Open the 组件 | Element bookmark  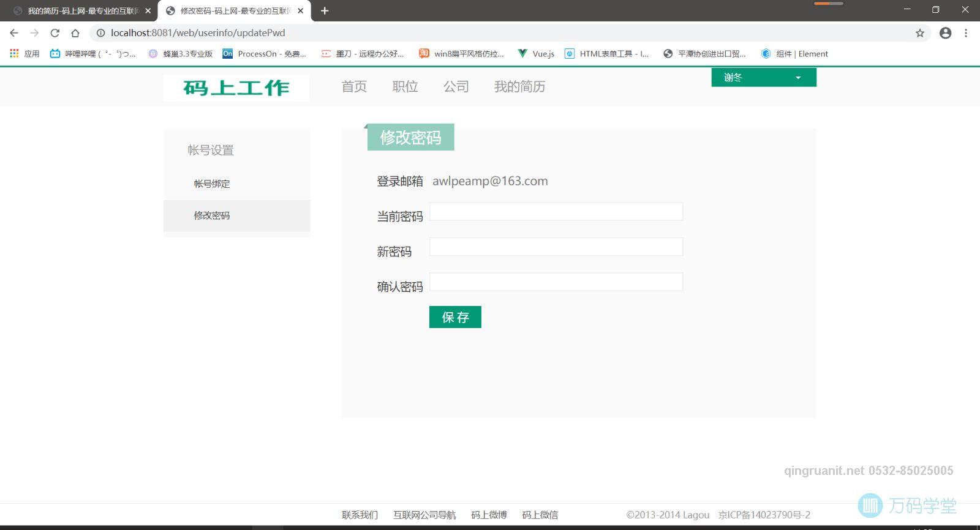click(794, 54)
